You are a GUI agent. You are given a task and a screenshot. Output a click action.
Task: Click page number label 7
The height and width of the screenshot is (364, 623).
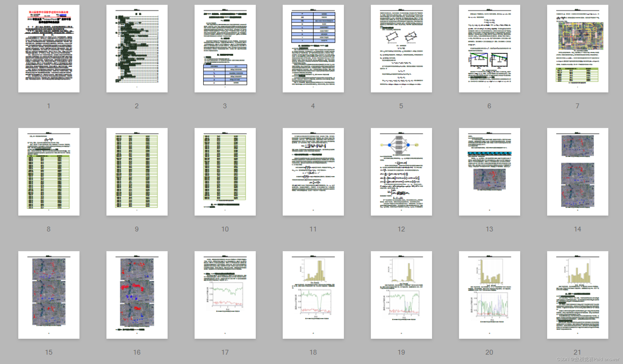(577, 106)
